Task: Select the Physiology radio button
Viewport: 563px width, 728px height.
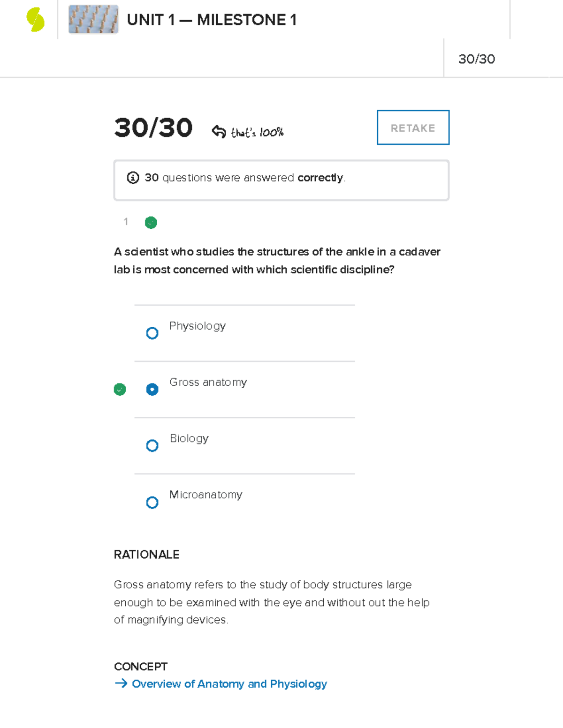Action: 152,333
